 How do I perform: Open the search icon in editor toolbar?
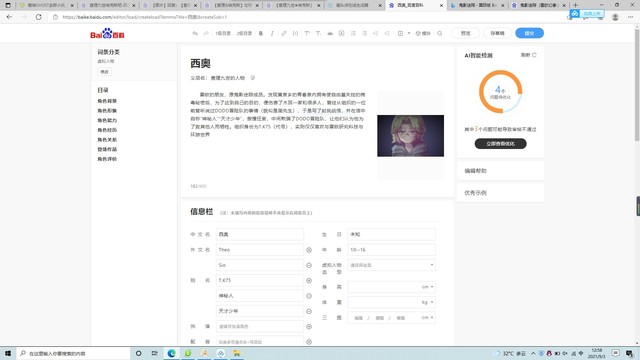click(x=440, y=33)
